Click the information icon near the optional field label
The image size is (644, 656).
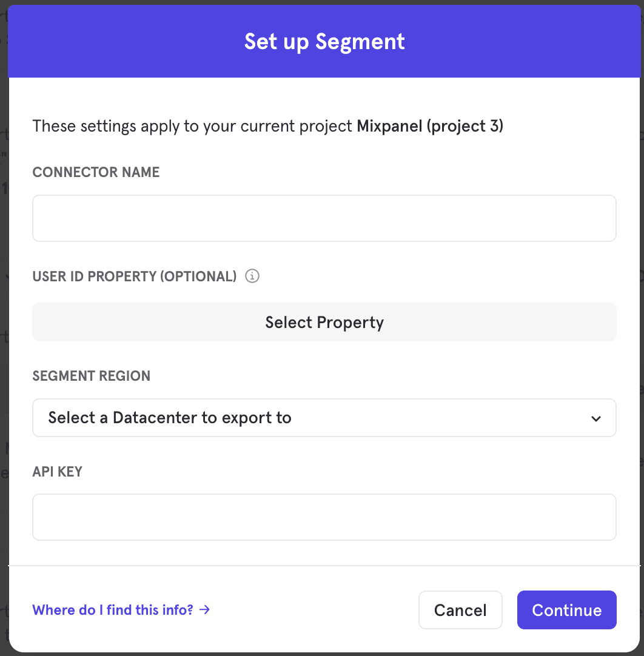click(252, 276)
